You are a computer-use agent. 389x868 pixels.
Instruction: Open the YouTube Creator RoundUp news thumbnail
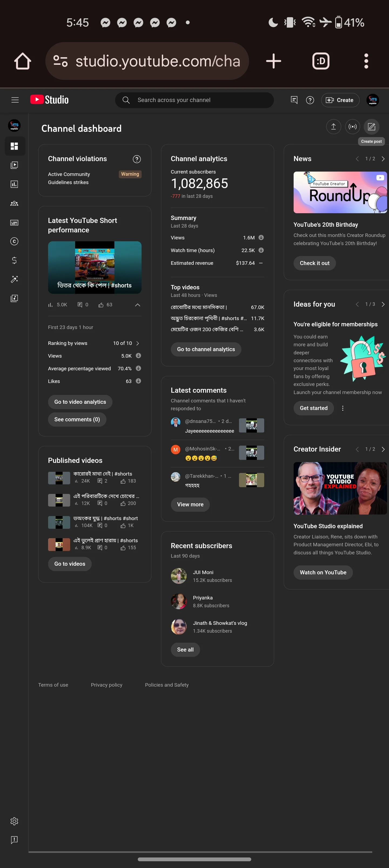(340, 192)
